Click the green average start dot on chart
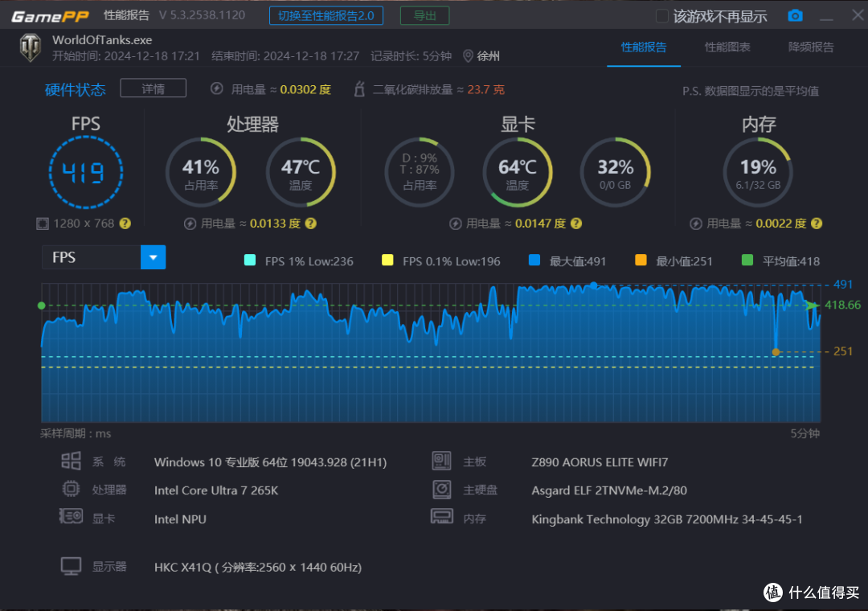This screenshot has height=611, width=868. [42, 305]
